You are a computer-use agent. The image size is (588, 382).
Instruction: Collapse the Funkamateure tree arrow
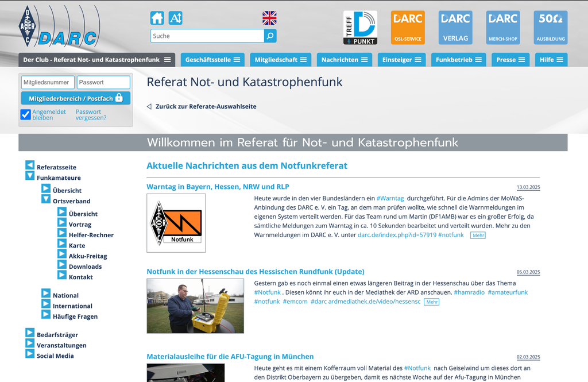pos(30,176)
